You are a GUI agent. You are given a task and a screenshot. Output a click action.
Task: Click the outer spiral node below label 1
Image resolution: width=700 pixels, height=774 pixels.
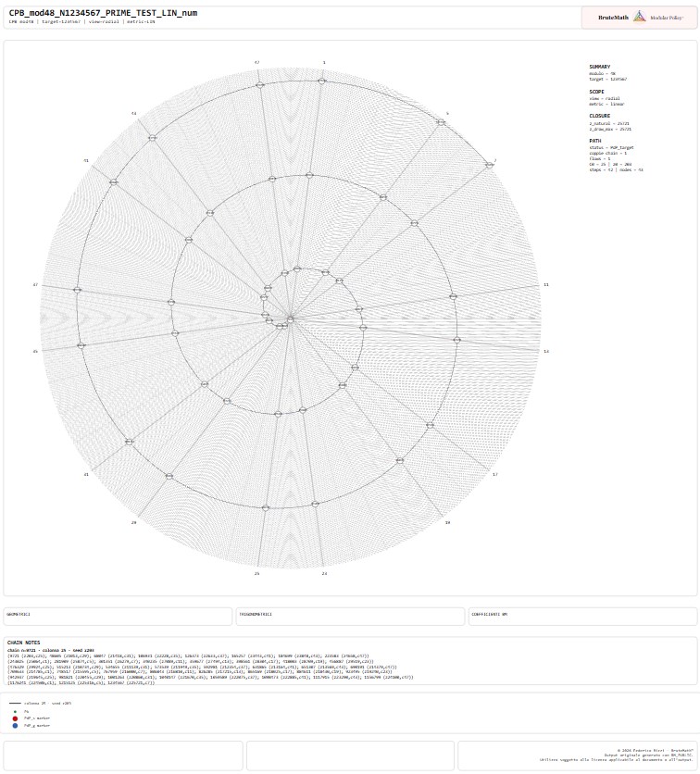click(322, 81)
